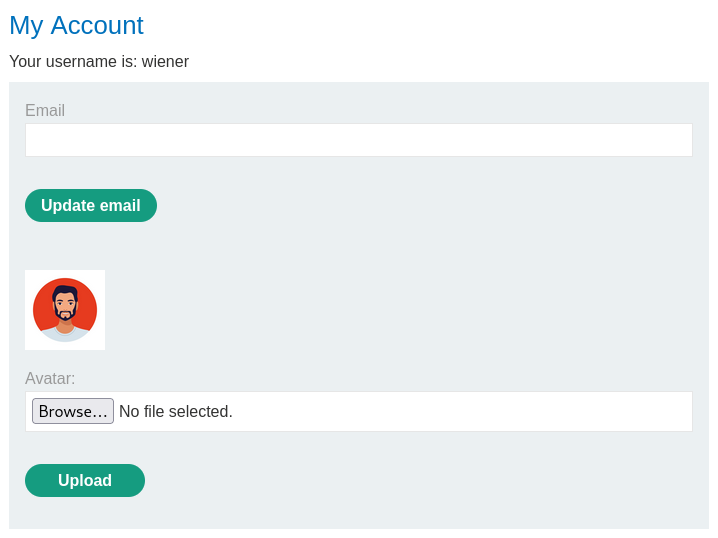Screen dimensions: 718x538
Task: Select the blue My Account title
Action: click(76, 25)
